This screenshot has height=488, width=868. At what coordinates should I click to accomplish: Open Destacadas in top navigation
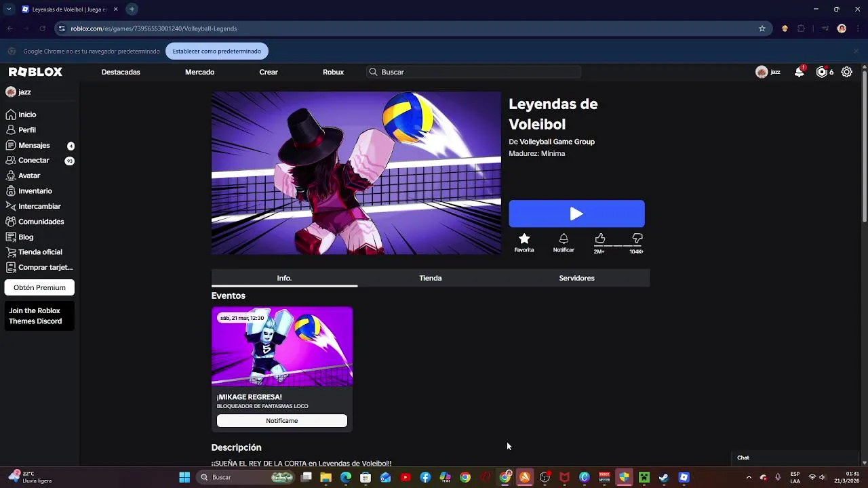coord(121,72)
